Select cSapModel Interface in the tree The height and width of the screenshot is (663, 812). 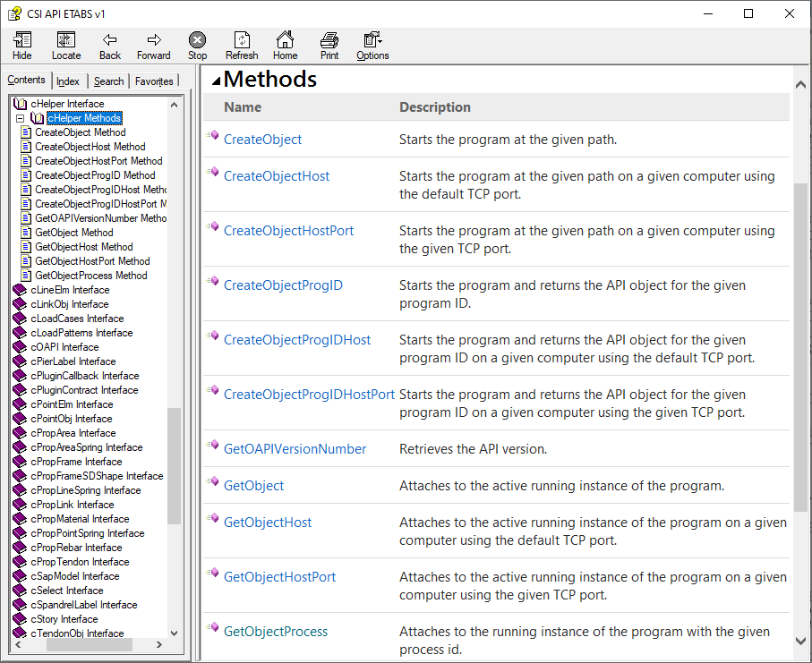(x=74, y=576)
